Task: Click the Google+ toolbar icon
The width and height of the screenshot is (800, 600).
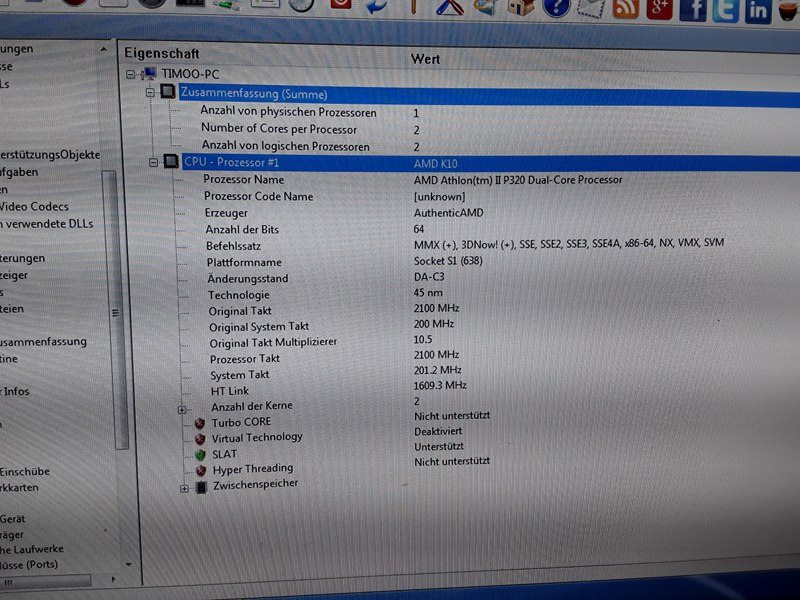Action: pos(659,8)
